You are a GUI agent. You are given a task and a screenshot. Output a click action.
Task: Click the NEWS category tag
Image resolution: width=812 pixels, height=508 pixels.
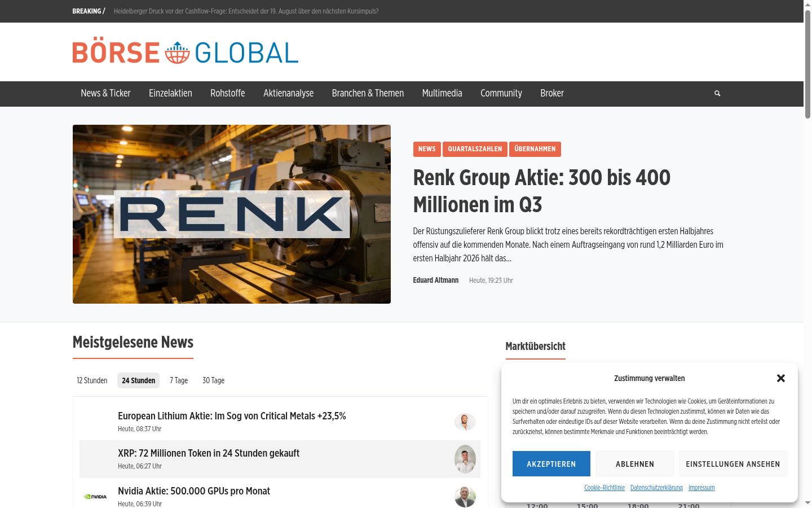427,149
